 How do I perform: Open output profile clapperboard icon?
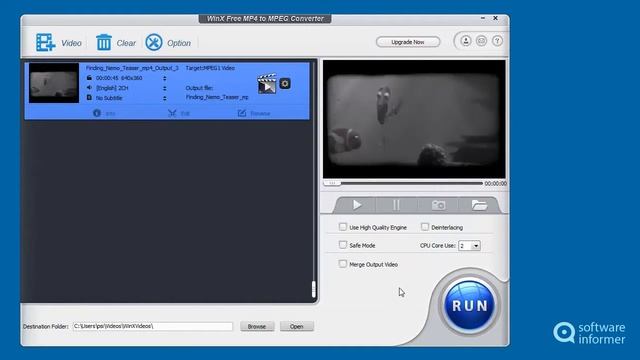point(267,84)
